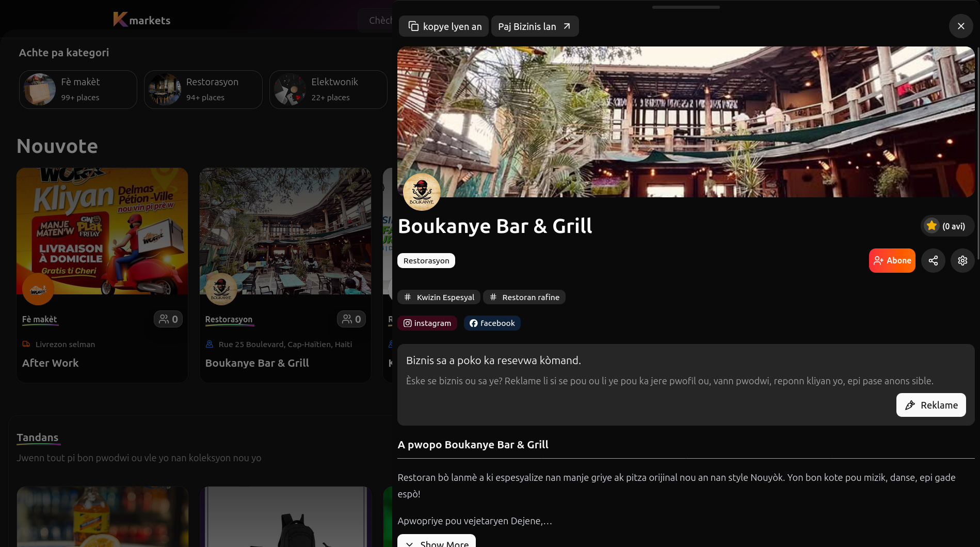Click the Fè makèt label on After Work card

coord(40,319)
